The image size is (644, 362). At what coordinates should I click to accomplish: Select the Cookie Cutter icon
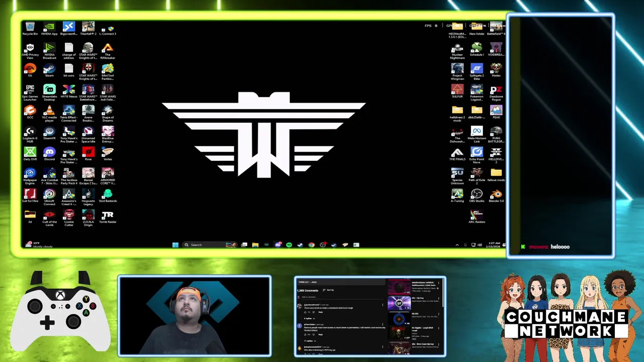(69, 218)
